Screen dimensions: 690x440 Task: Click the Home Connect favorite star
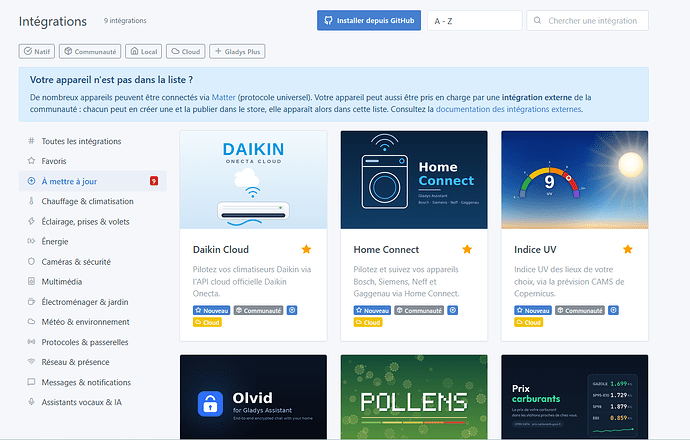pos(467,249)
